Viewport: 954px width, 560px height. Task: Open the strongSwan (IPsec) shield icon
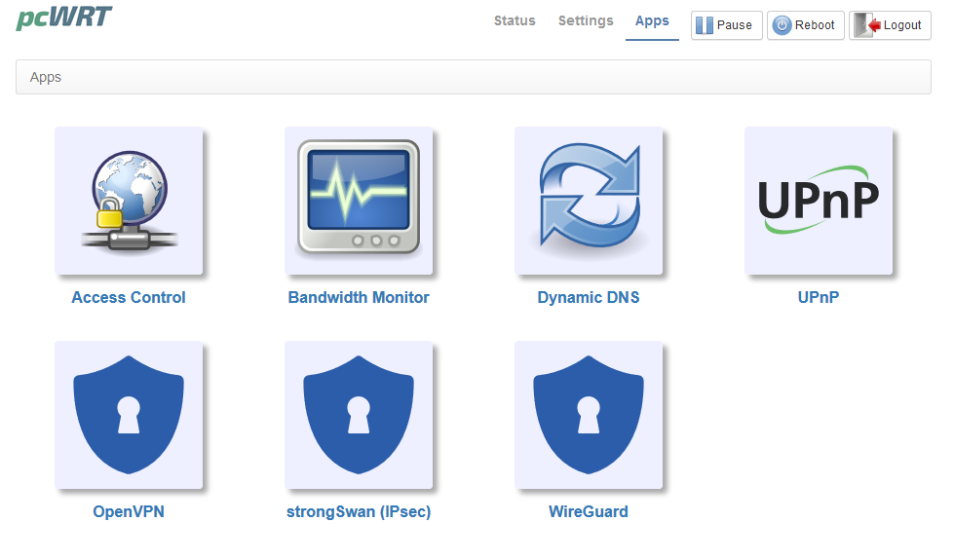pyautogui.click(x=359, y=415)
